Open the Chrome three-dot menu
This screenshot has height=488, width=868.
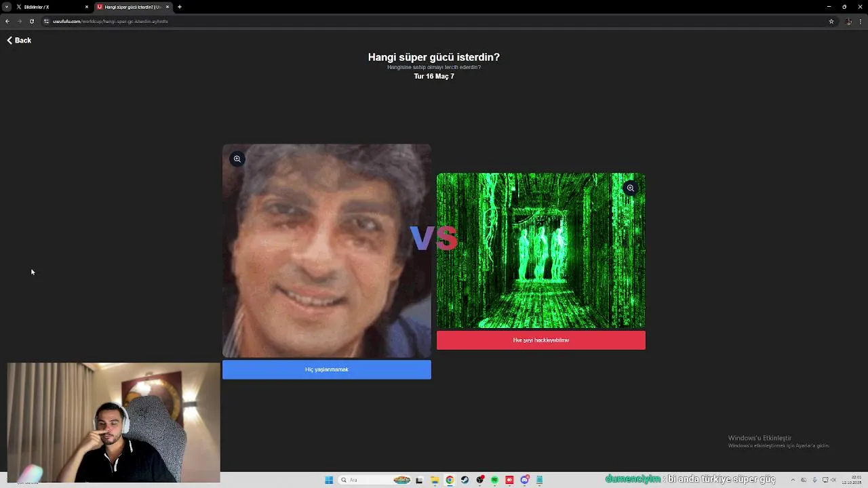861,21
